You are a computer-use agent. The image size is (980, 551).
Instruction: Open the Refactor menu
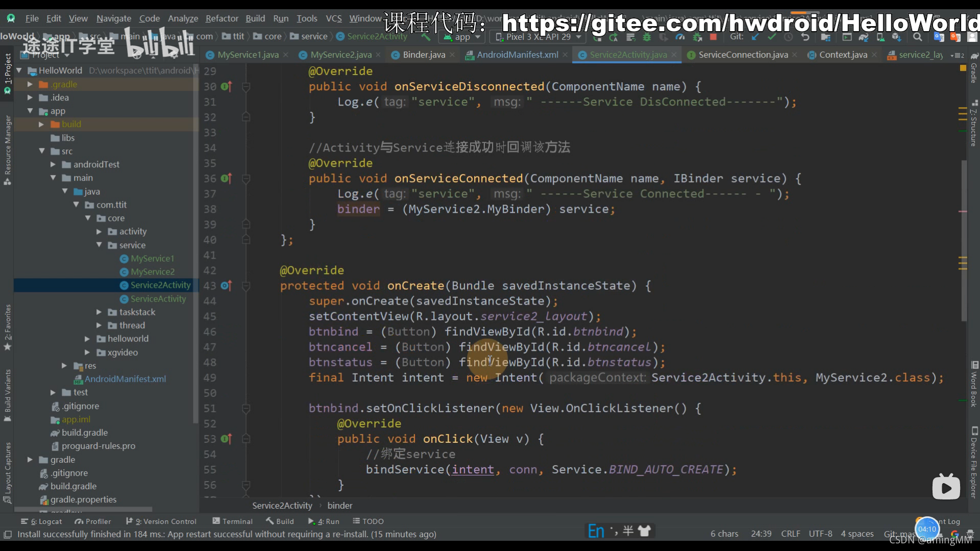tap(222, 18)
